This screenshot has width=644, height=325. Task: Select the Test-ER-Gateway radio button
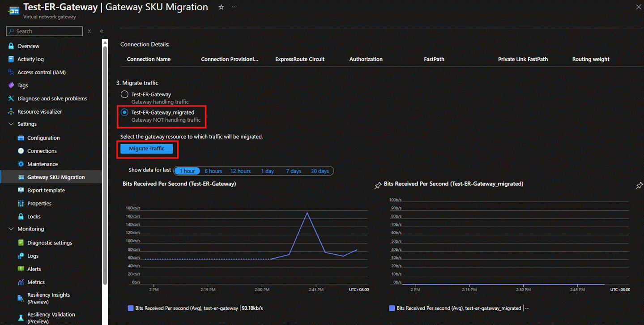[124, 94]
